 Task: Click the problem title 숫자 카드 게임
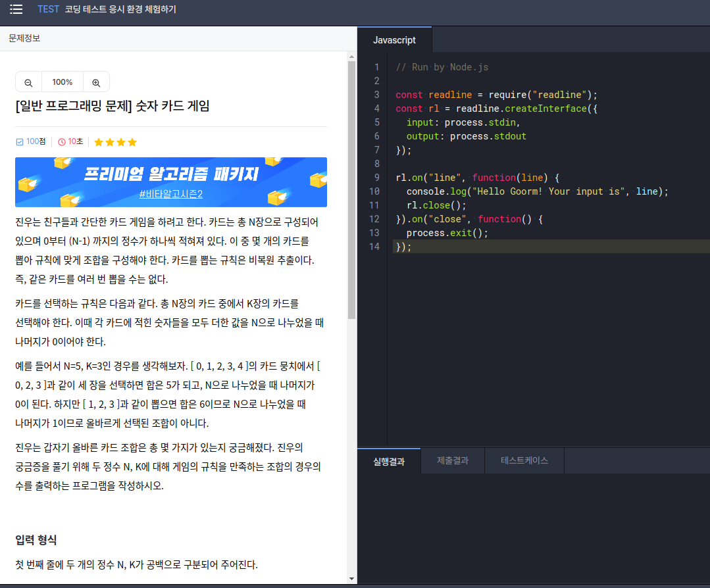[x=172, y=106]
